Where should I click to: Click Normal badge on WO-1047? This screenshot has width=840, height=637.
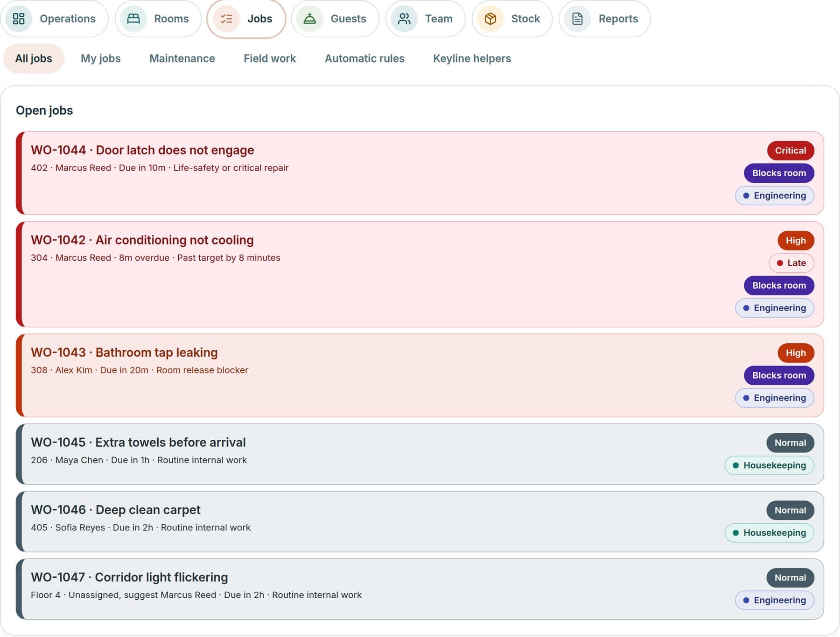tap(790, 578)
